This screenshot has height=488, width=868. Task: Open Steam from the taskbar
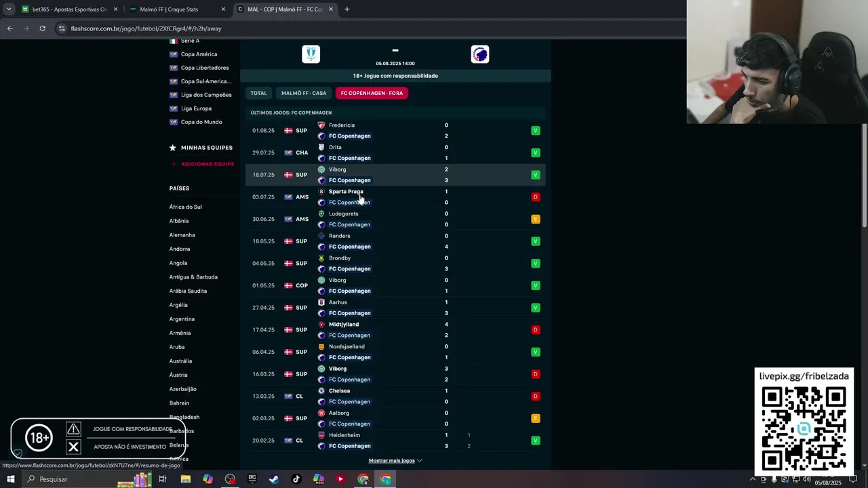coord(274,479)
